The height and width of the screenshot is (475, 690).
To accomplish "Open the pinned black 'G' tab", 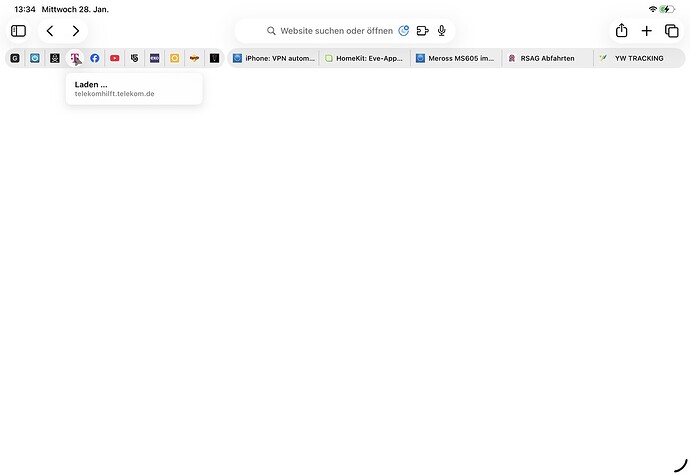I will click(15, 58).
